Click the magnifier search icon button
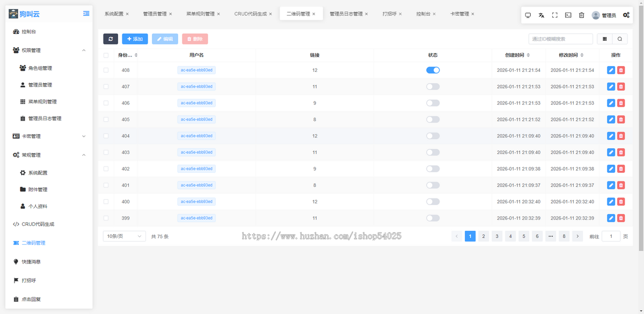The width and height of the screenshot is (644, 314). point(620,39)
